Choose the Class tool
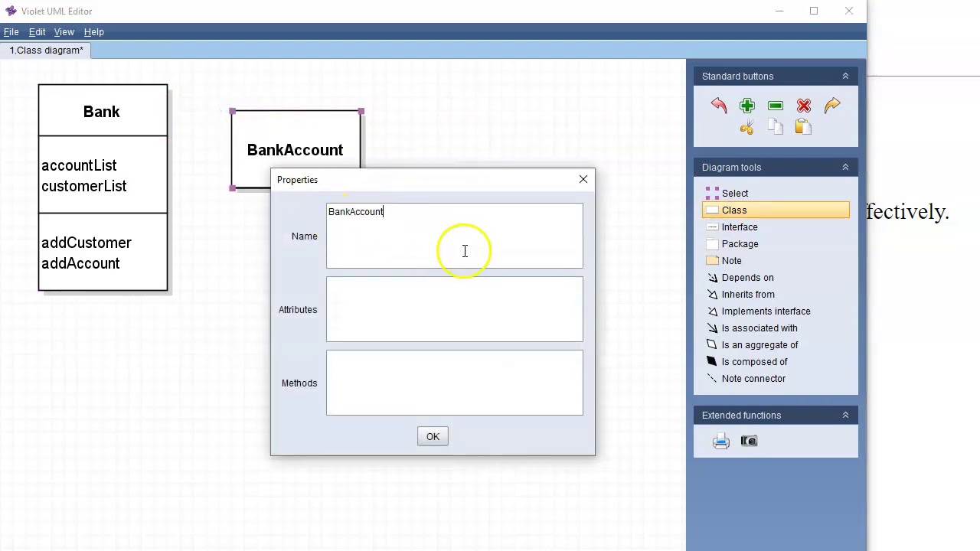This screenshot has height=551, width=980. [776, 210]
